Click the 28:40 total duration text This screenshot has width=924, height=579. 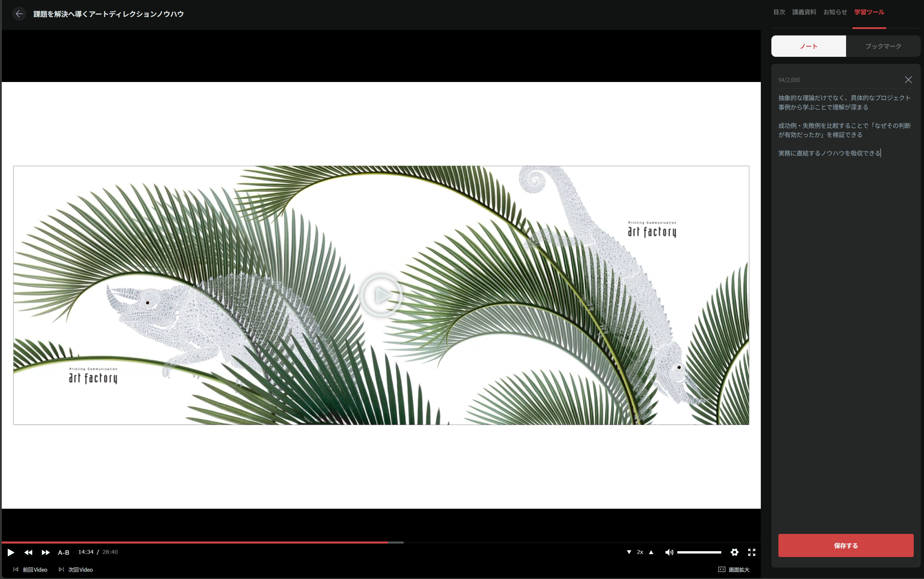click(110, 552)
